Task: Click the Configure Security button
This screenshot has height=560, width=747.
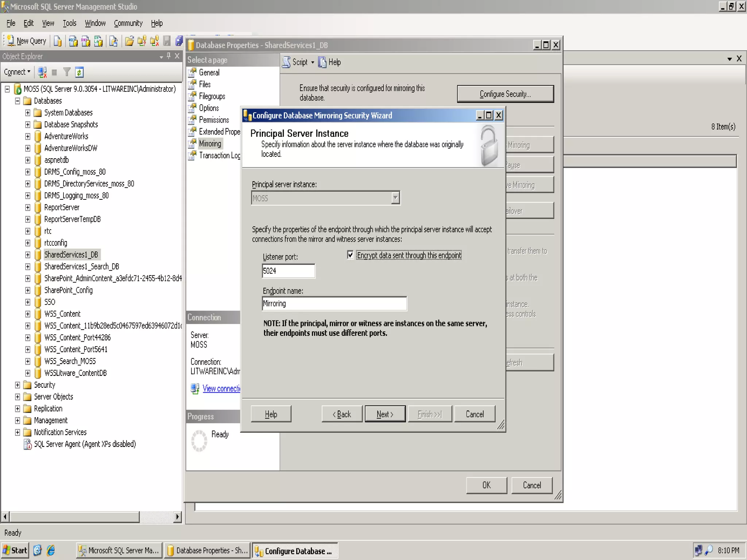Action: point(505,94)
